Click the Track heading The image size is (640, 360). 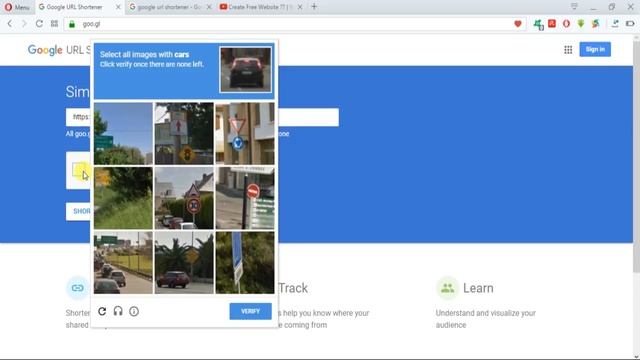(x=293, y=288)
